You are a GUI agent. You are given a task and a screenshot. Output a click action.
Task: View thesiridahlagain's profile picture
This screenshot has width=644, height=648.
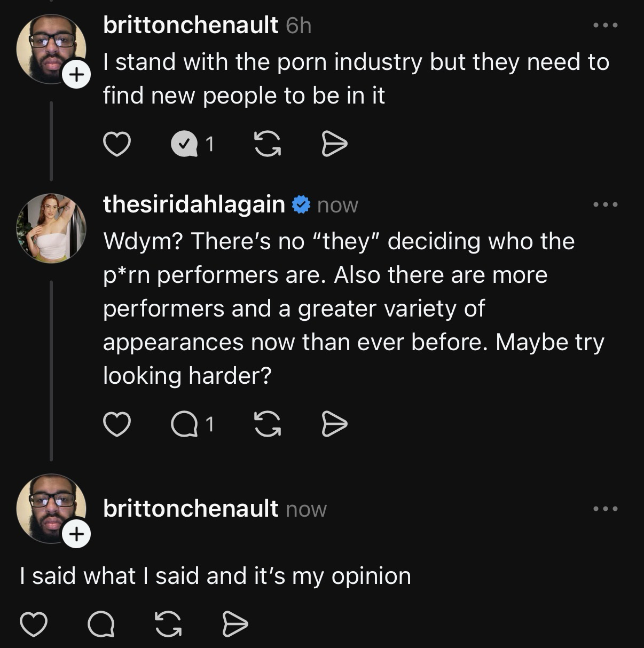point(51,228)
